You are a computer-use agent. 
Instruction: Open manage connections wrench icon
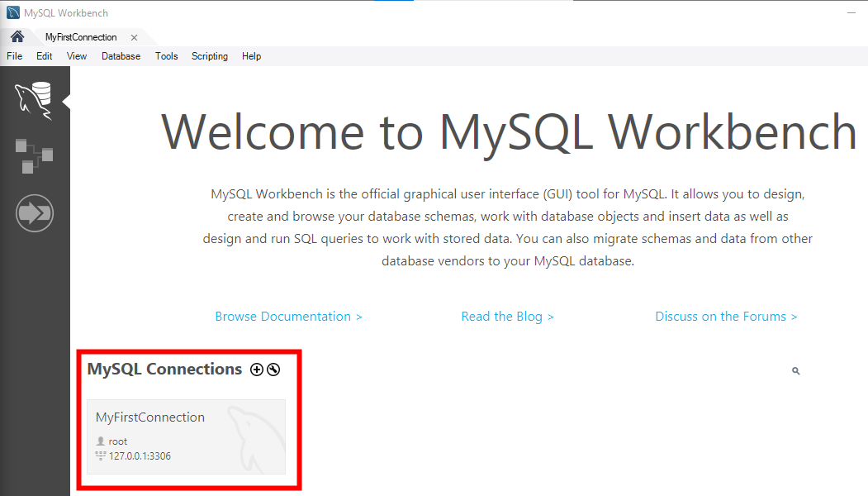(273, 370)
